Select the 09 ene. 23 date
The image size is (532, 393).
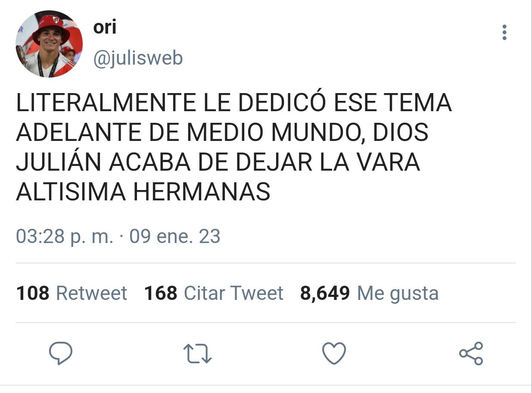(x=175, y=236)
